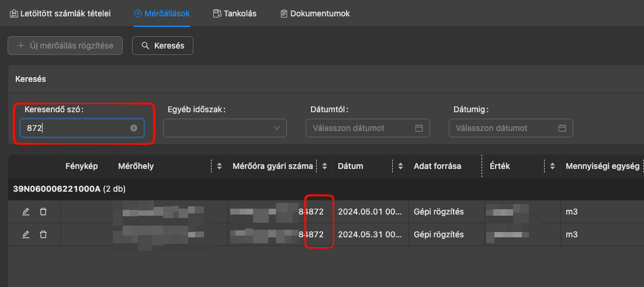The image size is (644, 287).
Task: Click the Mennyiségi egység column header
Action: point(602,166)
